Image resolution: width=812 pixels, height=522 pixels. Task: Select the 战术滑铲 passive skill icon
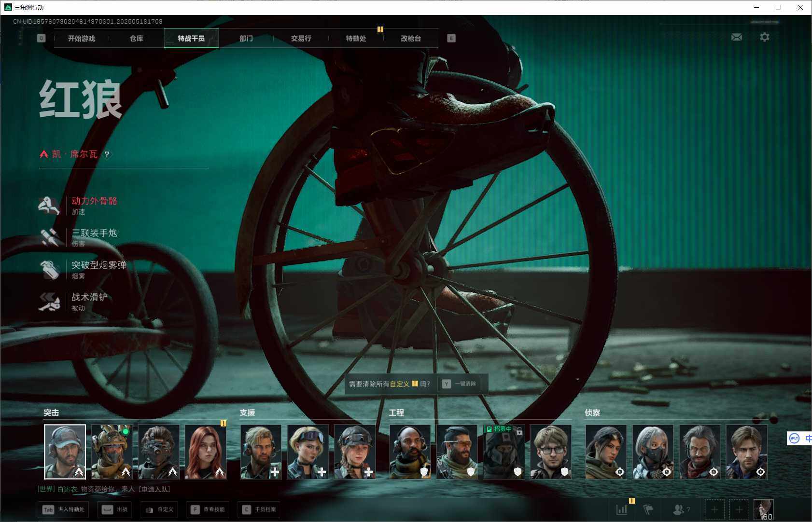click(x=49, y=302)
